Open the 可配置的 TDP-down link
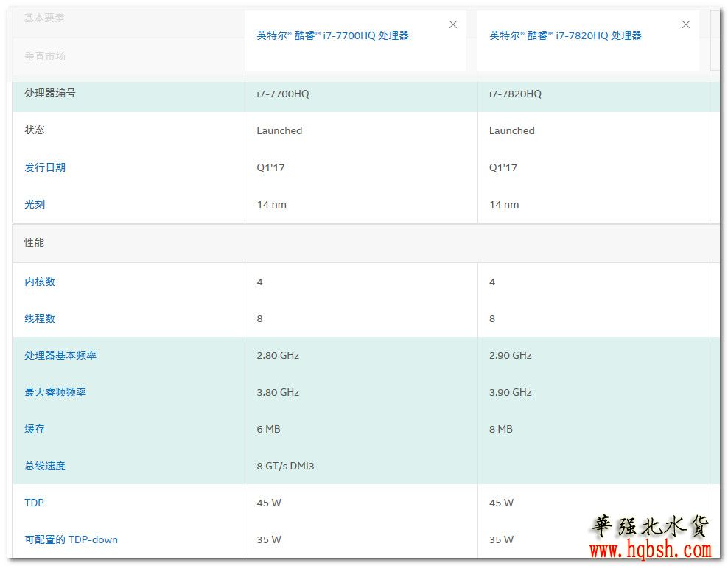Viewport: 728px width, 566px height. (x=71, y=539)
